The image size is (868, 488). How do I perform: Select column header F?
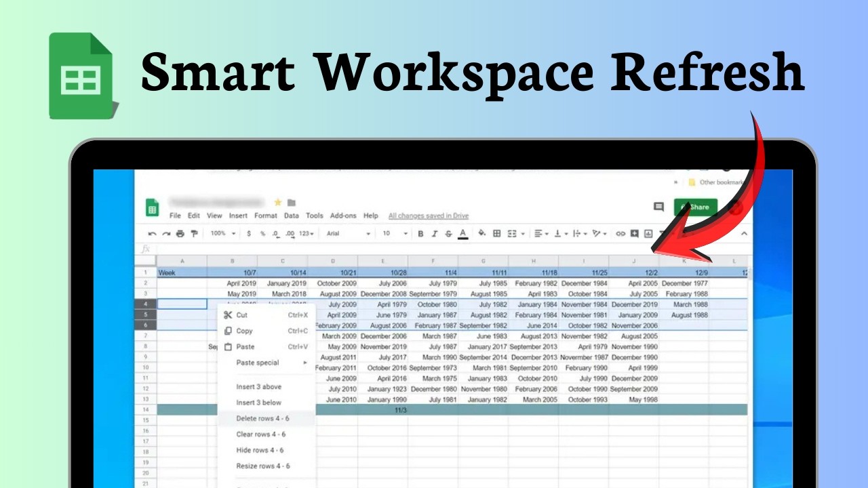pos(433,261)
